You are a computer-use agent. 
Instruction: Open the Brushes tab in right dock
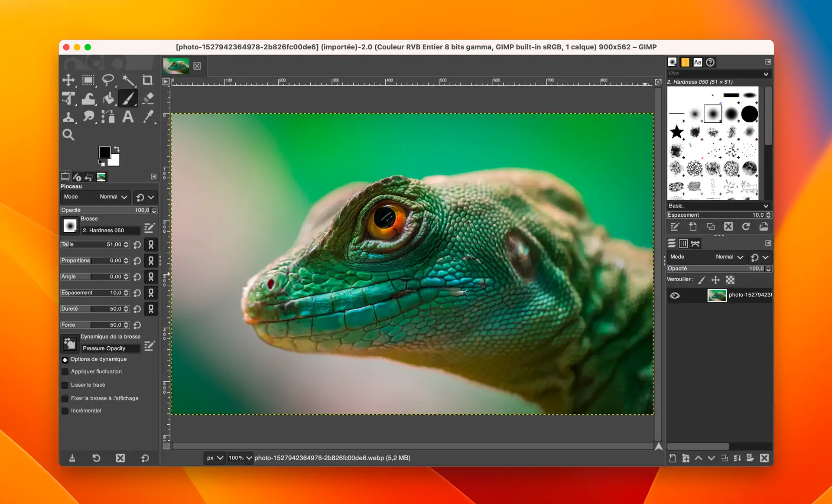[x=672, y=62]
